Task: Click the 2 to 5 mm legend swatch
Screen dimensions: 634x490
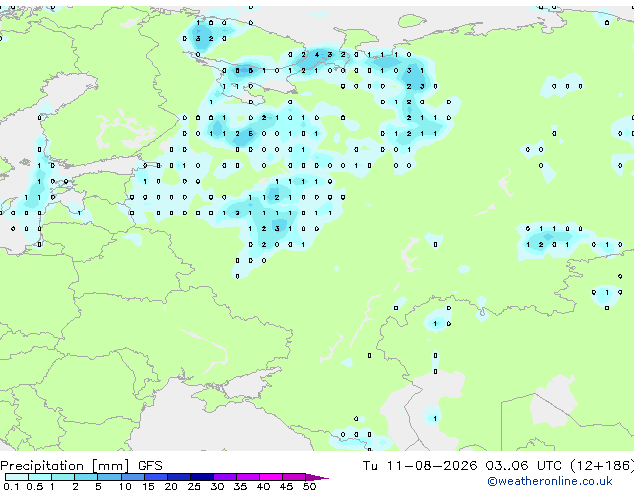Action: 86,477
